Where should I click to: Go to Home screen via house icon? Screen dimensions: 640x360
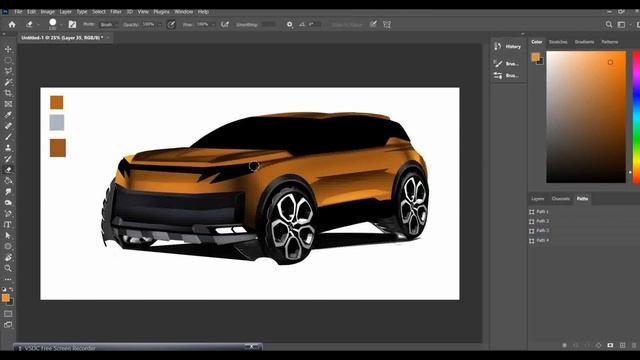tap(12, 24)
